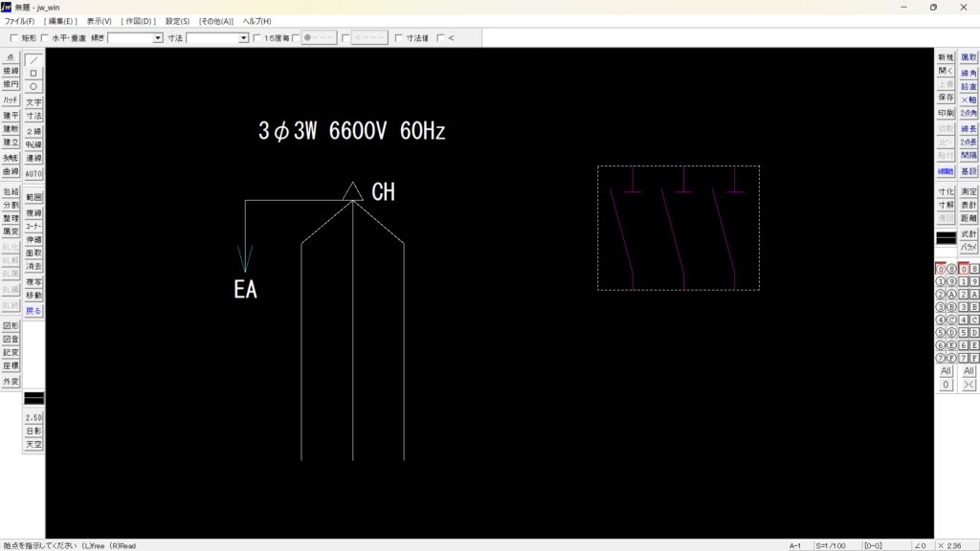Activate the ハッチ hatch tool
Screen dimensions: 980x551
[x=11, y=100]
